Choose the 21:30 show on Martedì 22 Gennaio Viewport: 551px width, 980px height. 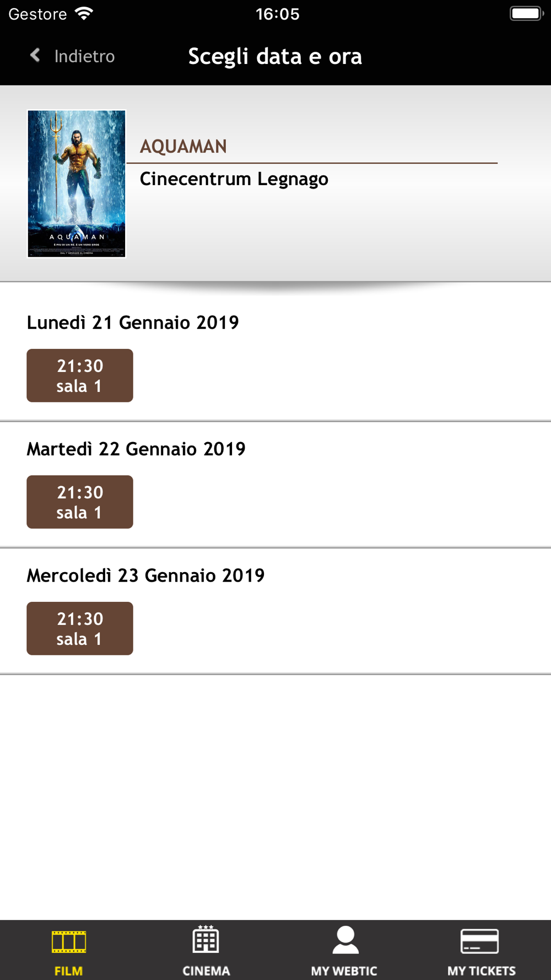pyautogui.click(x=80, y=502)
